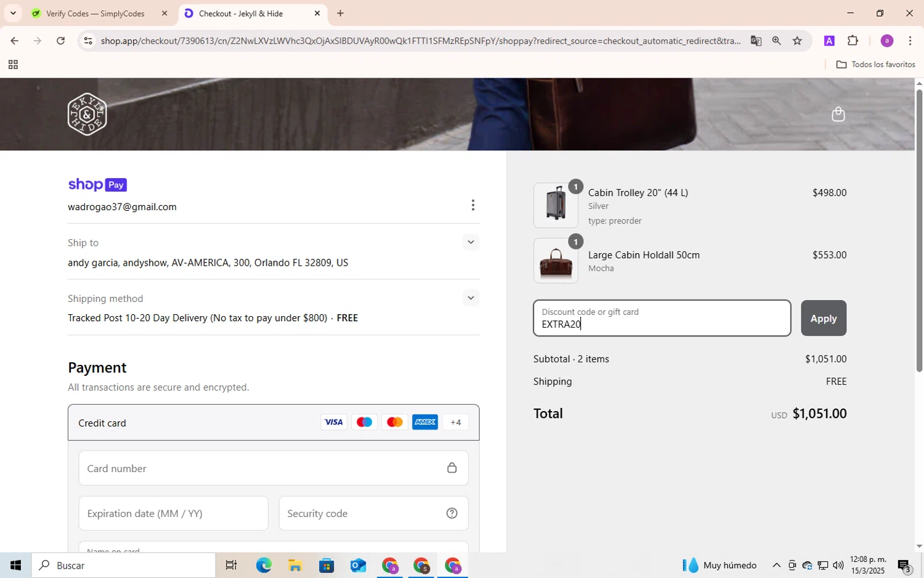
Task: Click the purple A extension icon
Action: (829, 41)
